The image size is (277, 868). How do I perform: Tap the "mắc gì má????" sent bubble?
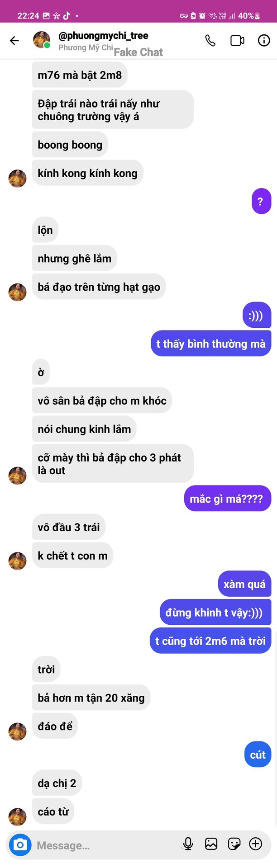[x=227, y=499]
